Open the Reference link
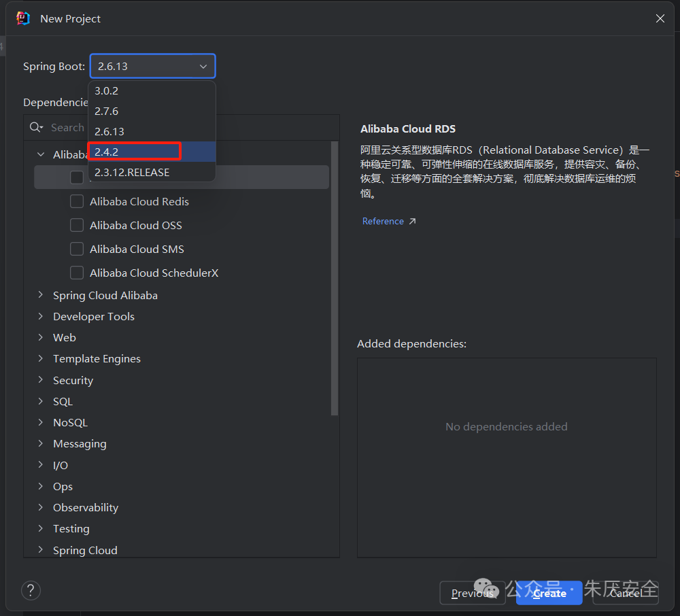Viewport: 680px width, 616px height. click(383, 221)
